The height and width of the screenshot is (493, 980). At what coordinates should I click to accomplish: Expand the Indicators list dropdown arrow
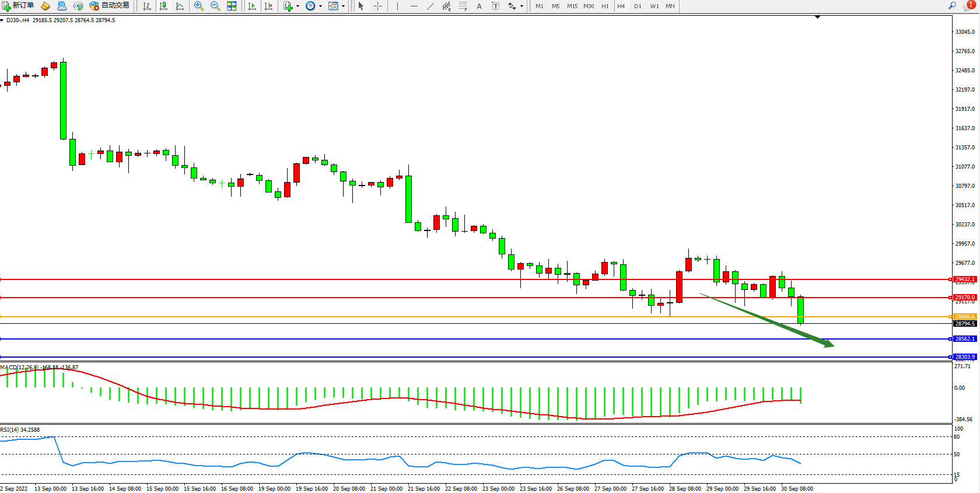298,6
